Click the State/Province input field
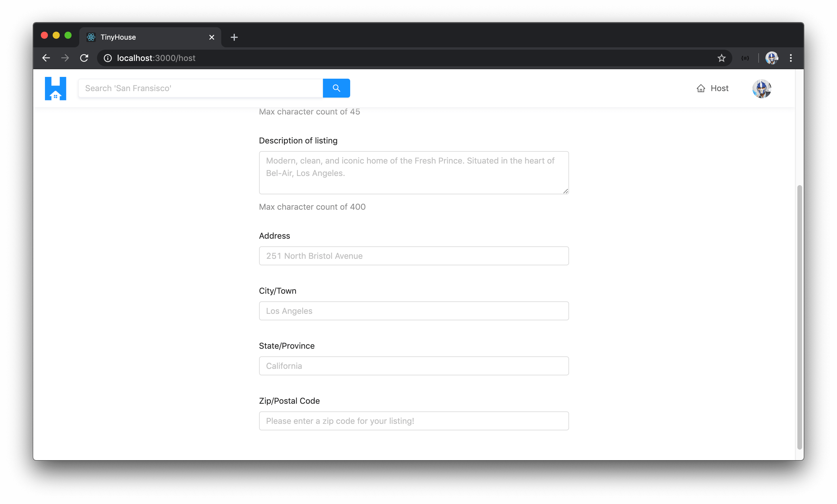This screenshot has width=837, height=504. (413, 366)
